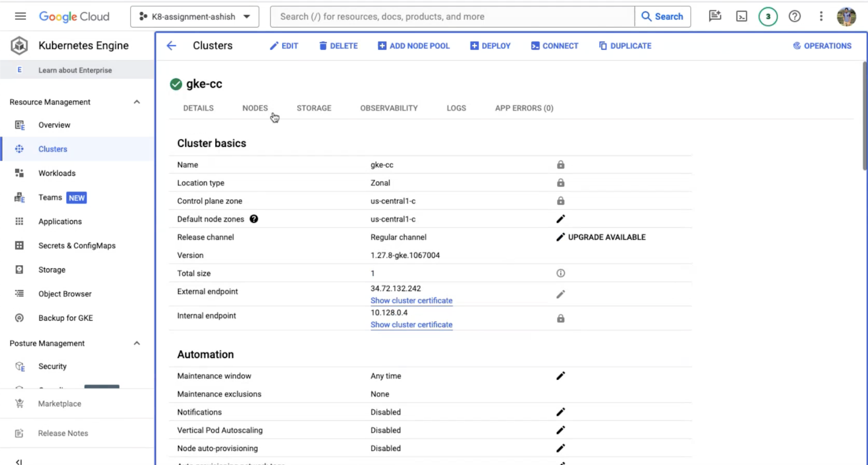Open Workloads in the sidebar
Screen dimensions: 868x465
[x=57, y=173]
